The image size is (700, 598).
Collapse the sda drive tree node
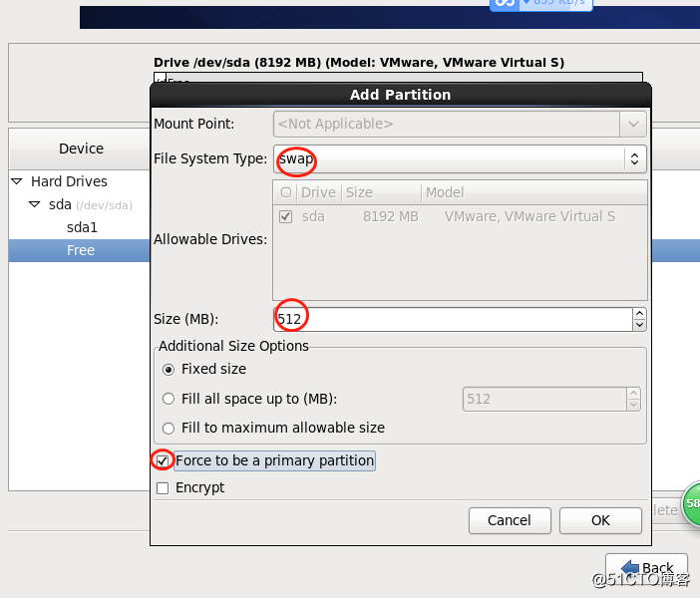click(x=34, y=205)
